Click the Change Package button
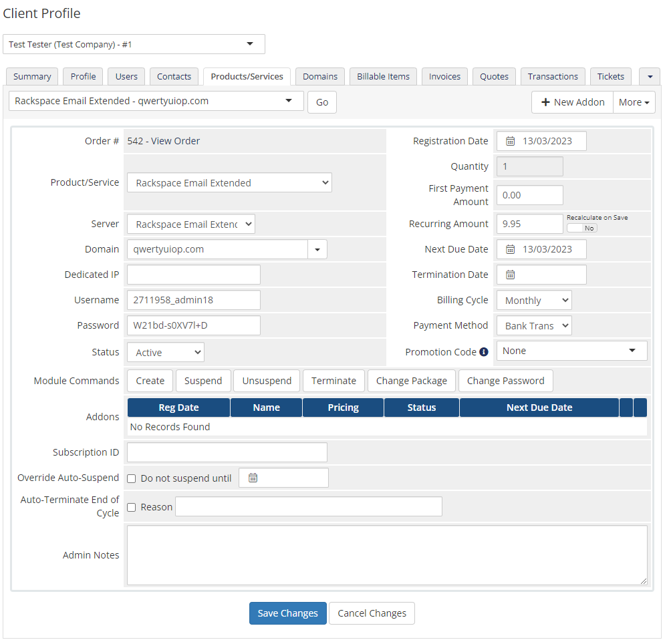 point(411,381)
